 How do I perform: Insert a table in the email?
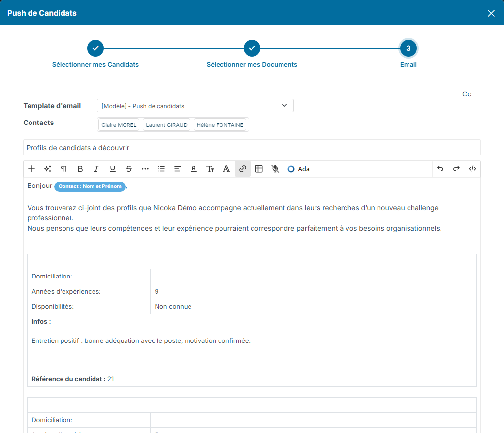(x=259, y=169)
